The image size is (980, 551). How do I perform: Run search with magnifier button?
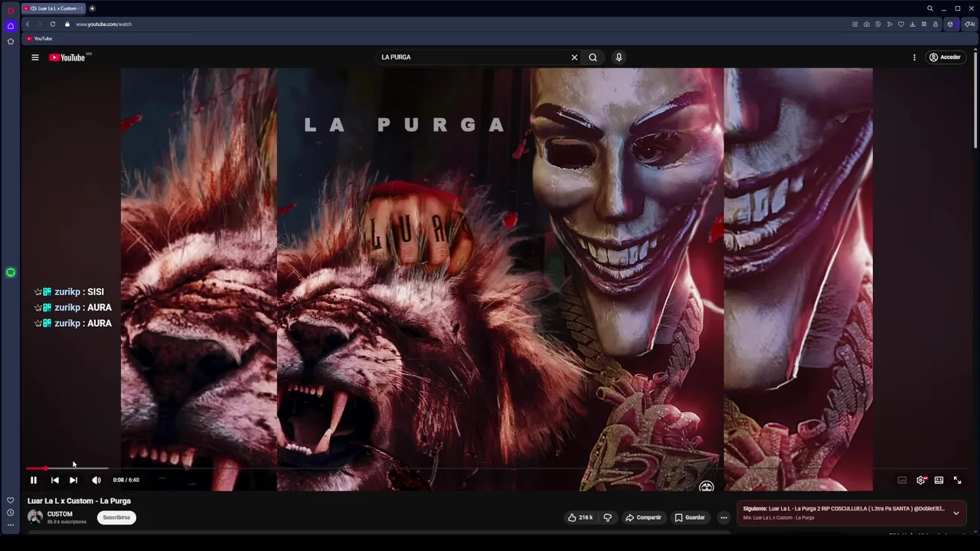click(593, 57)
